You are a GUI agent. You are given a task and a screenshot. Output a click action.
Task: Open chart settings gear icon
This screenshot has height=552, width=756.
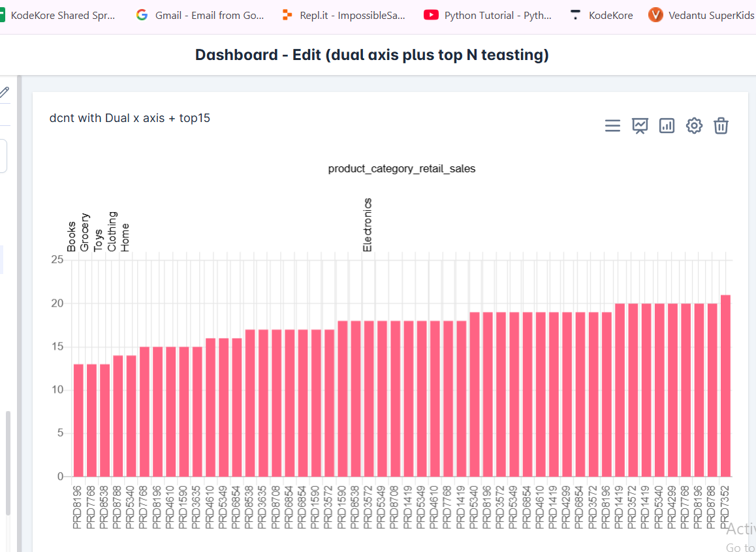[694, 126]
